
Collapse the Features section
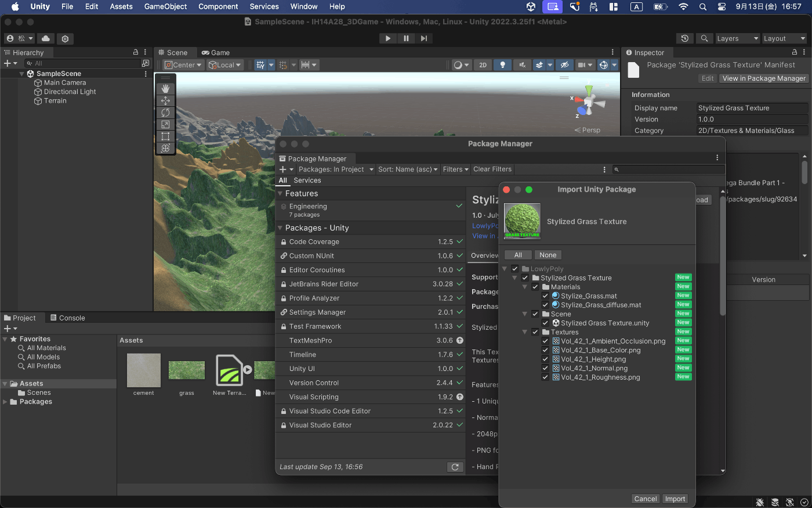(281, 194)
